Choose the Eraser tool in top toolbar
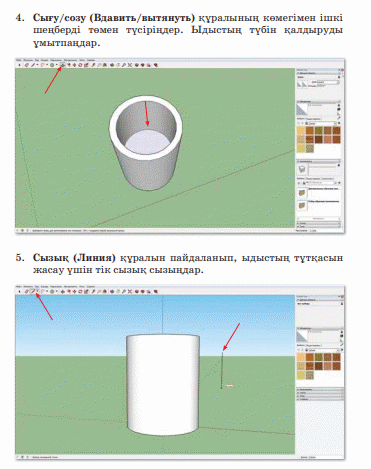Viewport: 371px width, 469px height. [26, 65]
